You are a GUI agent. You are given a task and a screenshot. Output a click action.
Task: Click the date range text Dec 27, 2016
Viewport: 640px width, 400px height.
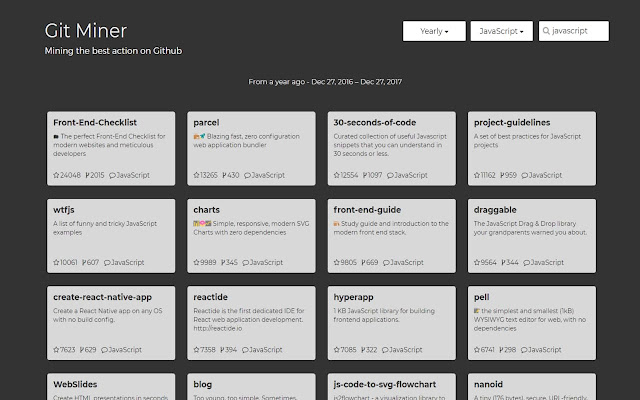coord(332,82)
